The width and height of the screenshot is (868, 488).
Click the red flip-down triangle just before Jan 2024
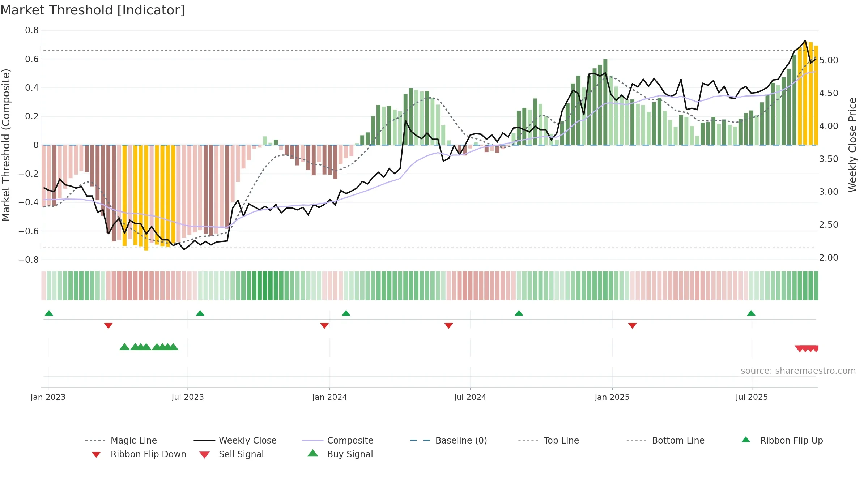[x=324, y=325]
